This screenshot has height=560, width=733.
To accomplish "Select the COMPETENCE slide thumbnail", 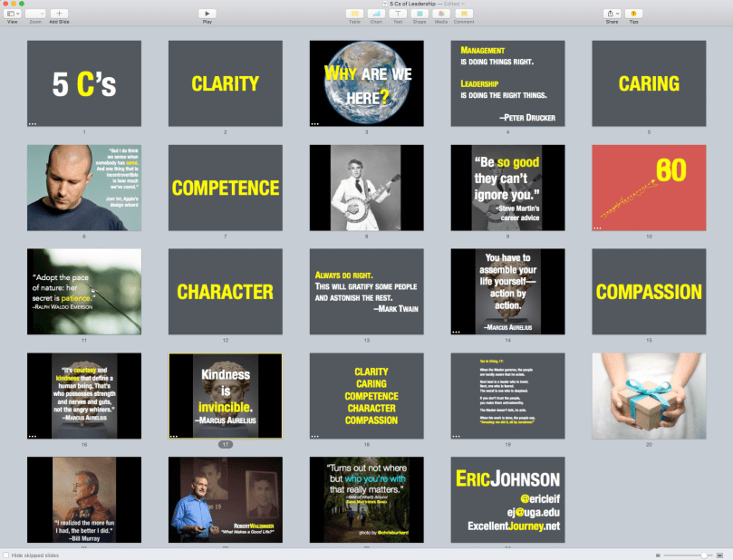I will (x=225, y=188).
